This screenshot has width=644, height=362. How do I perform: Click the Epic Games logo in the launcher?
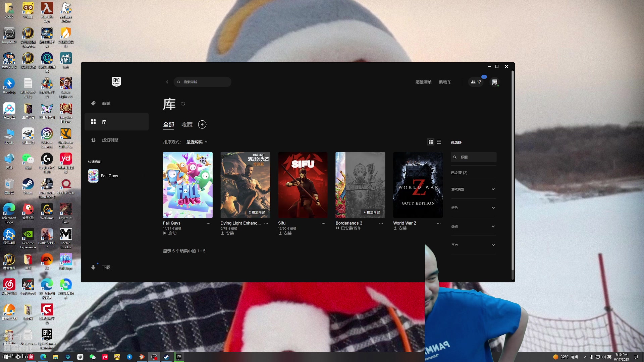click(116, 81)
